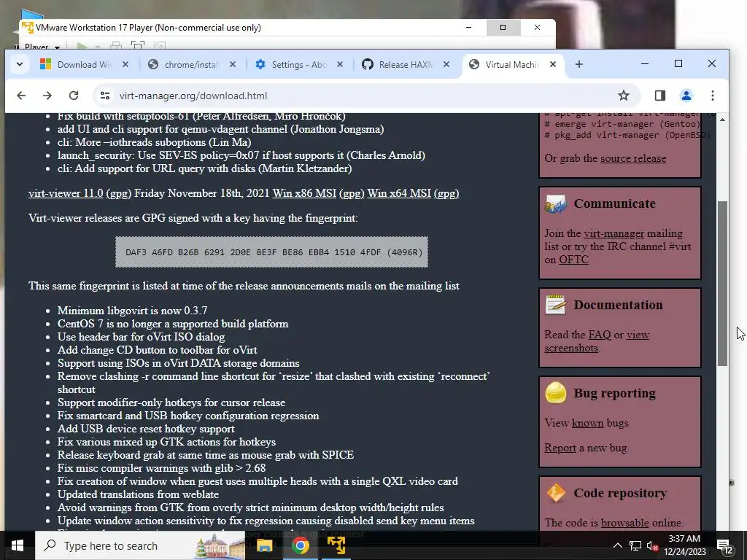Open the gpg signature after Win x64 MSI
The height and width of the screenshot is (560, 747).
[x=446, y=193]
